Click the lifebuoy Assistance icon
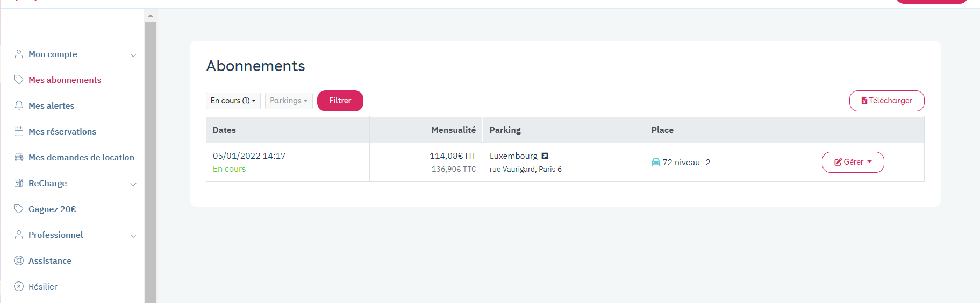Viewport: 980px width, 303px height. (x=19, y=260)
